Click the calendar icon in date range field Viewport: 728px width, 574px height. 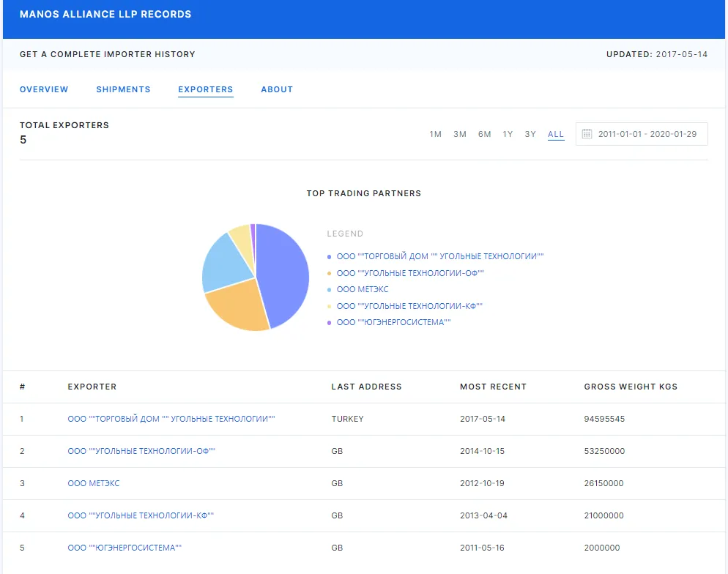click(x=587, y=134)
